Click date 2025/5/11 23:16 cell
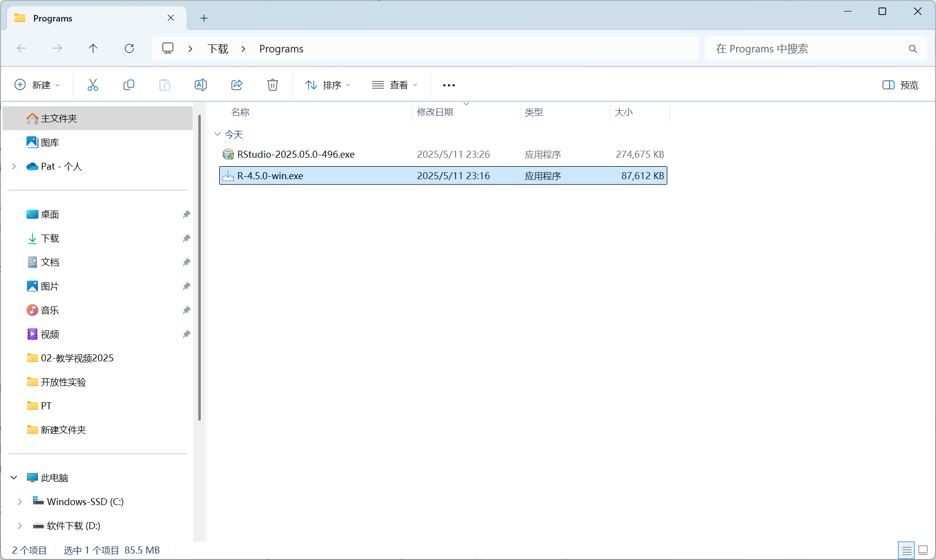The height and width of the screenshot is (560, 936). point(454,176)
